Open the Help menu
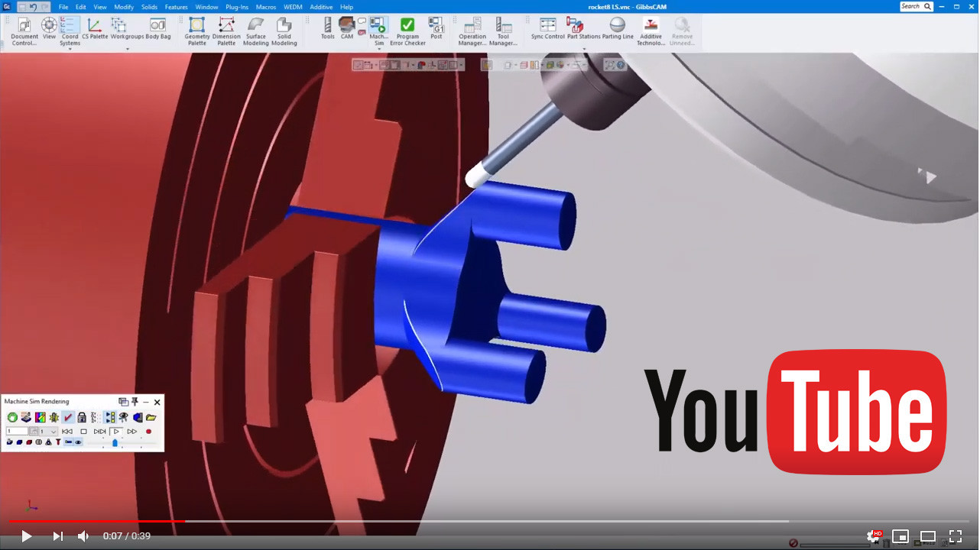 (x=347, y=7)
